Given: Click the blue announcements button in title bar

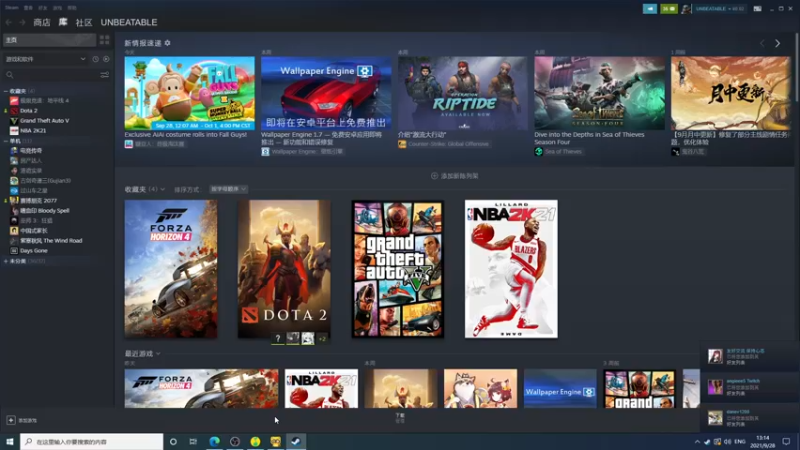Looking at the screenshot, I should [x=649, y=9].
